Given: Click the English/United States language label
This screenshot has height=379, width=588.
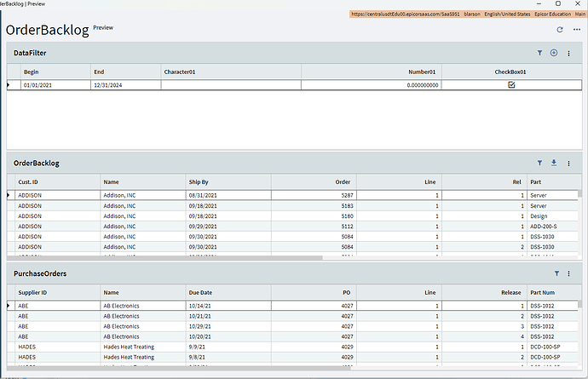Looking at the screenshot, I should (507, 14).
